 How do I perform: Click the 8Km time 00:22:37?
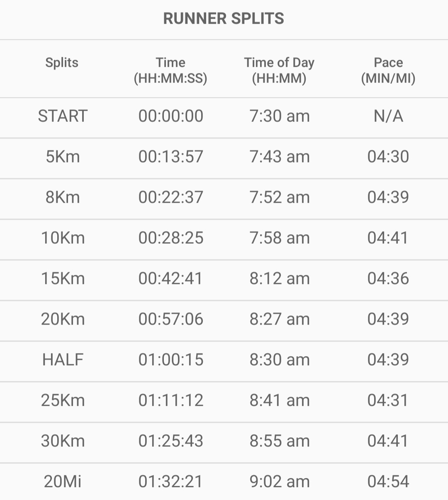(171, 197)
